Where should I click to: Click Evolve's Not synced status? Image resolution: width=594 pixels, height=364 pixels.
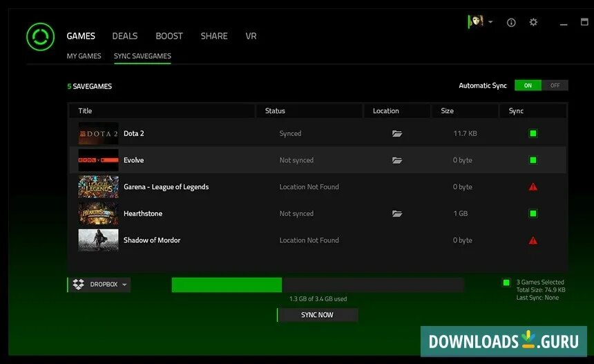coord(296,160)
